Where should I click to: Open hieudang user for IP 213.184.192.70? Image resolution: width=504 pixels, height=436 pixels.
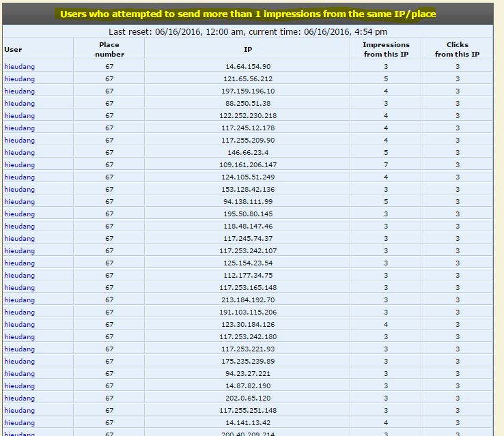pyautogui.click(x=19, y=300)
